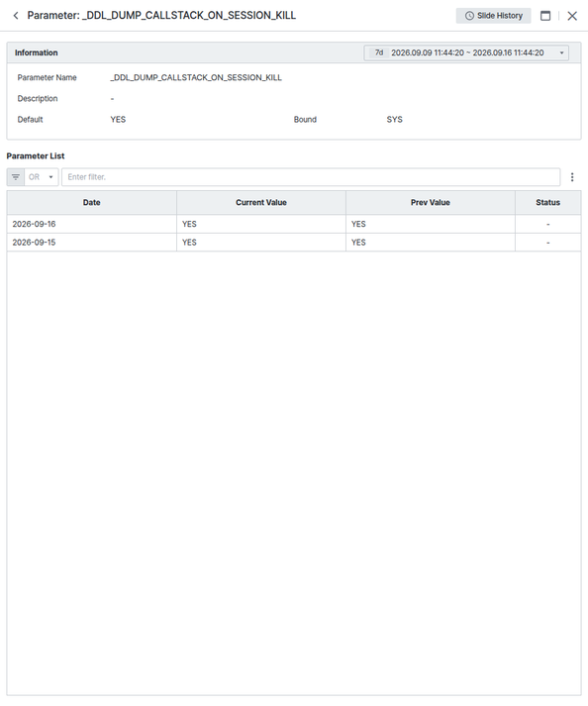Viewport: 588px width, 706px height.
Task: Click the clock icon in Slide History
Action: [x=469, y=16]
